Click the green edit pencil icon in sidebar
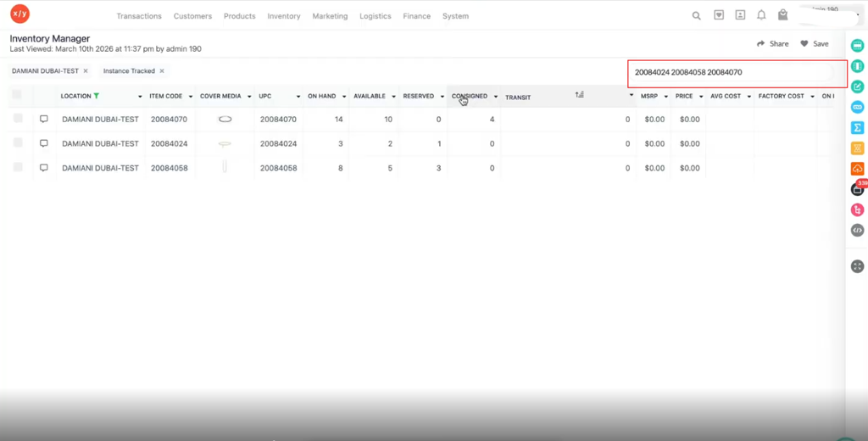This screenshot has width=868, height=441. [x=858, y=87]
